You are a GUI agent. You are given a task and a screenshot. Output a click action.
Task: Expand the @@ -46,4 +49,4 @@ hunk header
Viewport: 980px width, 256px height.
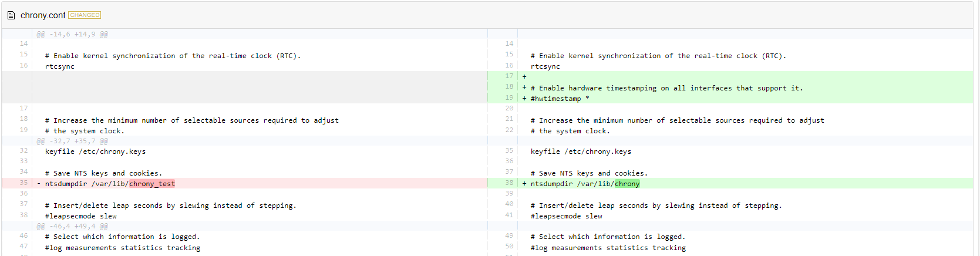[72, 227]
